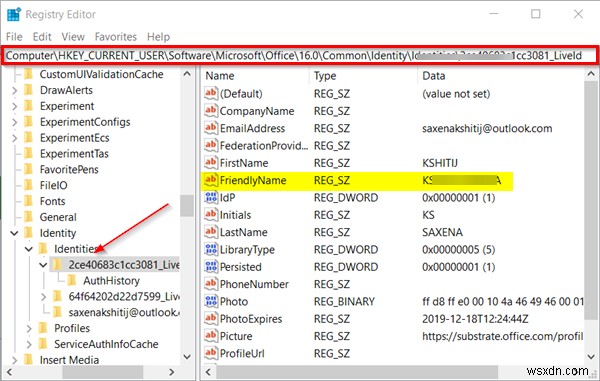
Task: Expand the 64f64202d22d7599_LiveId key
Action: pos(43,296)
